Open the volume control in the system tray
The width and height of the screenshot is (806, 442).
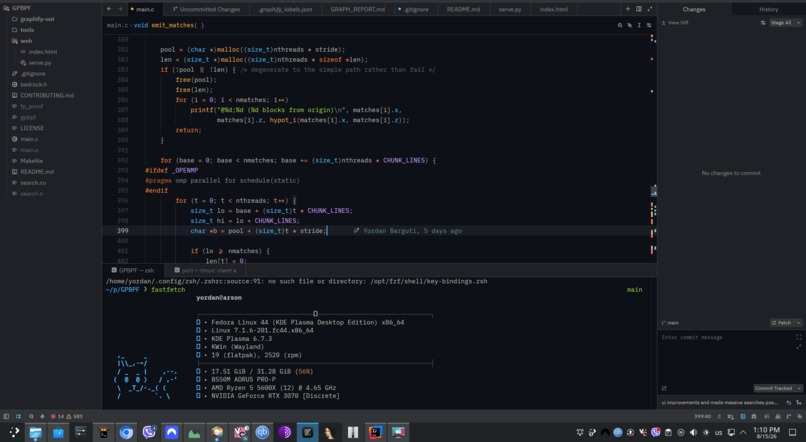click(693, 432)
